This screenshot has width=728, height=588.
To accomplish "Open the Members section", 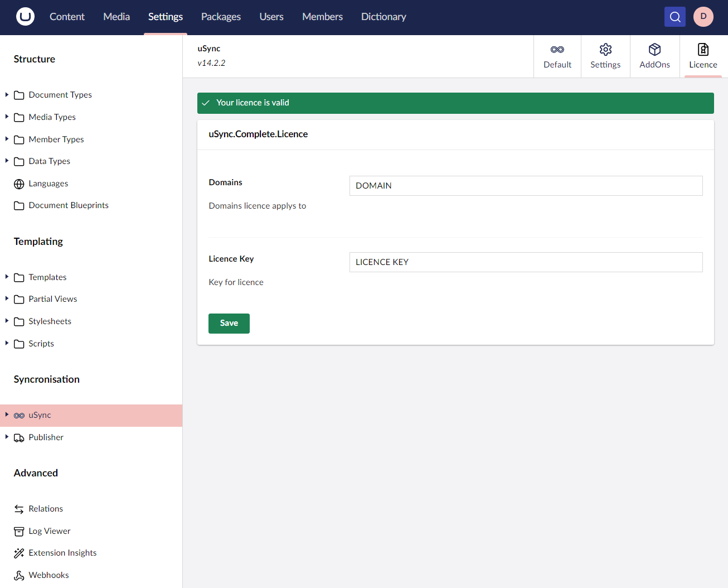I will (322, 17).
